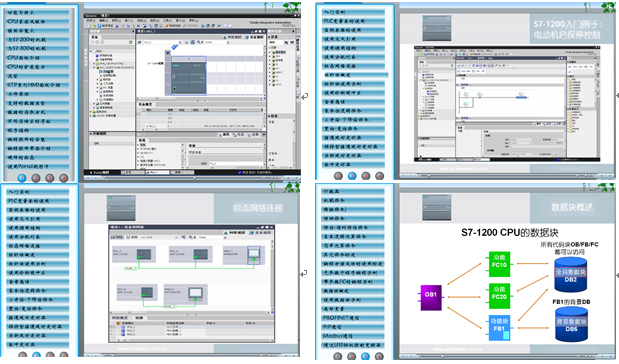The height and width of the screenshot is (364, 619).
Task: Select page 3 button in top-right panel
Action: click(x=366, y=176)
